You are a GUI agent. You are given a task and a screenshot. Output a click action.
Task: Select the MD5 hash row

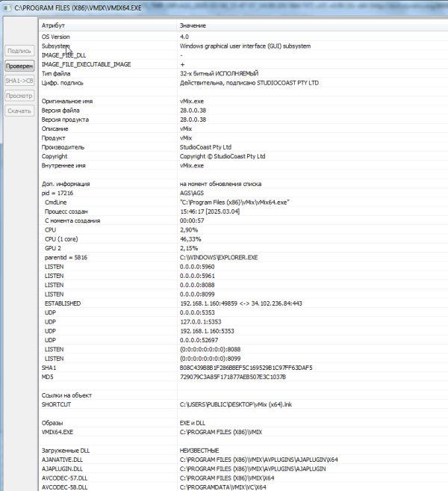point(243,377)
